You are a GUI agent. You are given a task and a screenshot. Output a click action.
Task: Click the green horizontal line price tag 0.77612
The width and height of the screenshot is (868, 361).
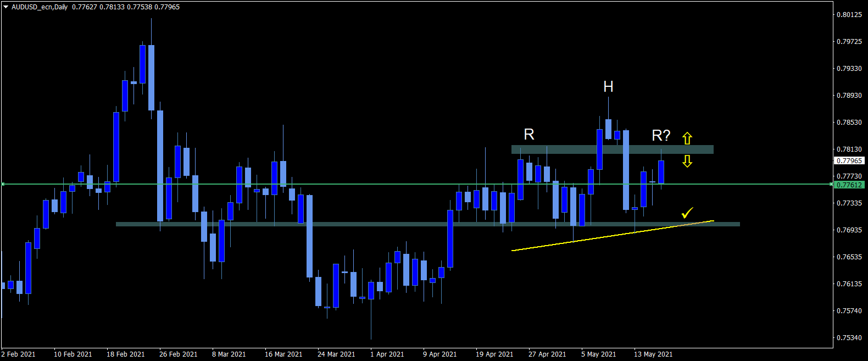(849, 185)
